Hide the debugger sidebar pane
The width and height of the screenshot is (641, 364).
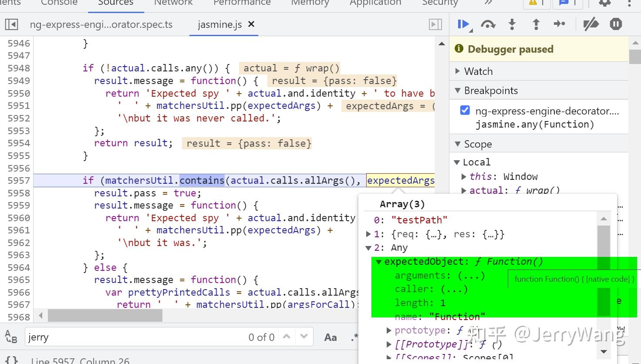click(x=435, y=24)
